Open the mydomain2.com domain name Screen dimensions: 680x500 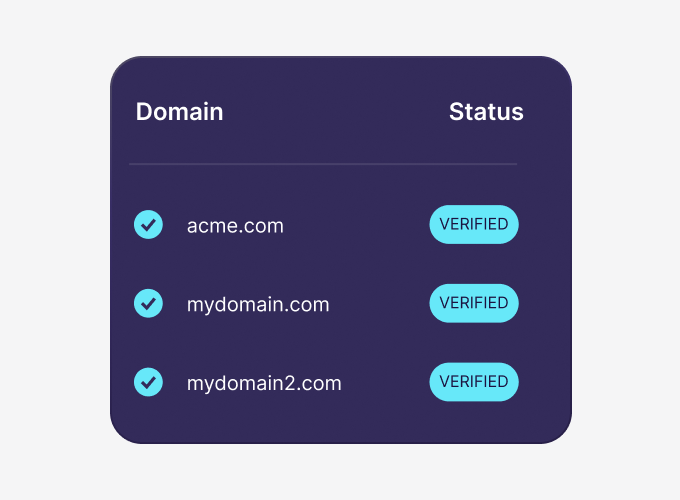(x=264, y=383)
